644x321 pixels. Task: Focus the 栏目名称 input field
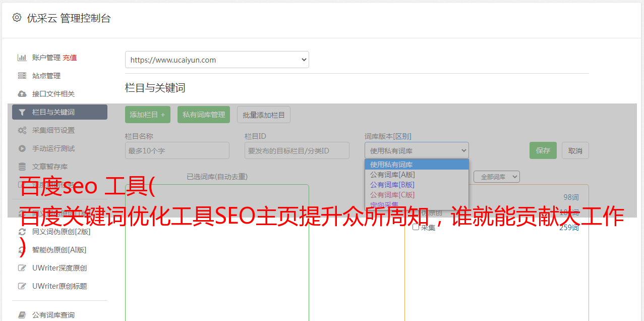click(x=177, y=150)
